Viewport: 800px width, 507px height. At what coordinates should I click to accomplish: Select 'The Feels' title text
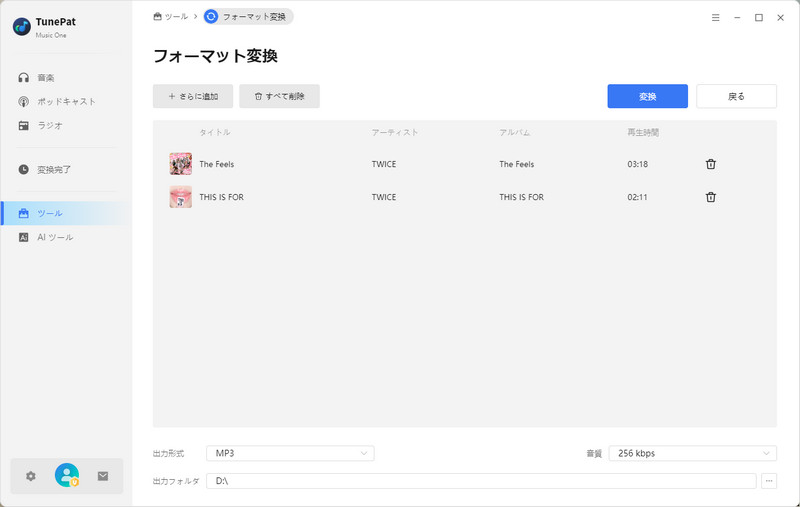pos(217,164)
